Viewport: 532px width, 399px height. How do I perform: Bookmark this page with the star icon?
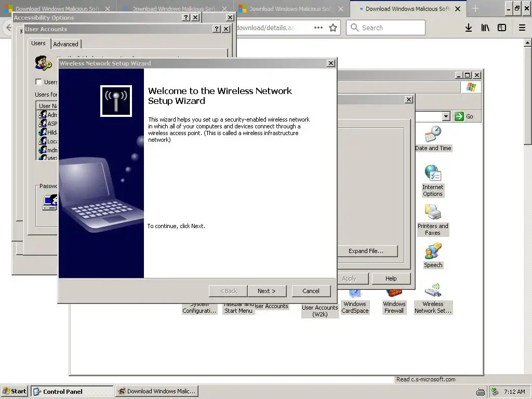333,28
